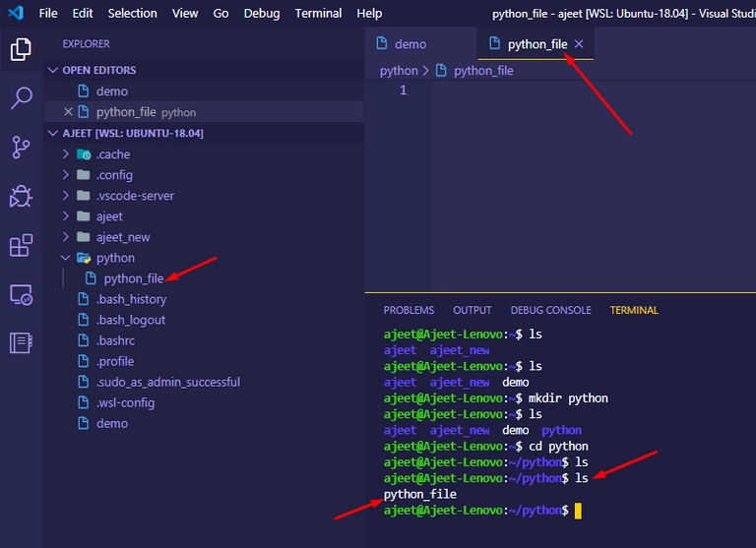756x548 pixels.
Task: Open the .bashrc file
Action: (204, 340)
